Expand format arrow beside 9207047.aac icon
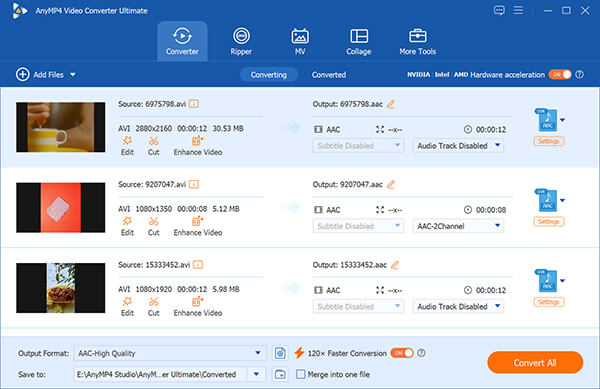The image size is (600, 389). point(562,200)
